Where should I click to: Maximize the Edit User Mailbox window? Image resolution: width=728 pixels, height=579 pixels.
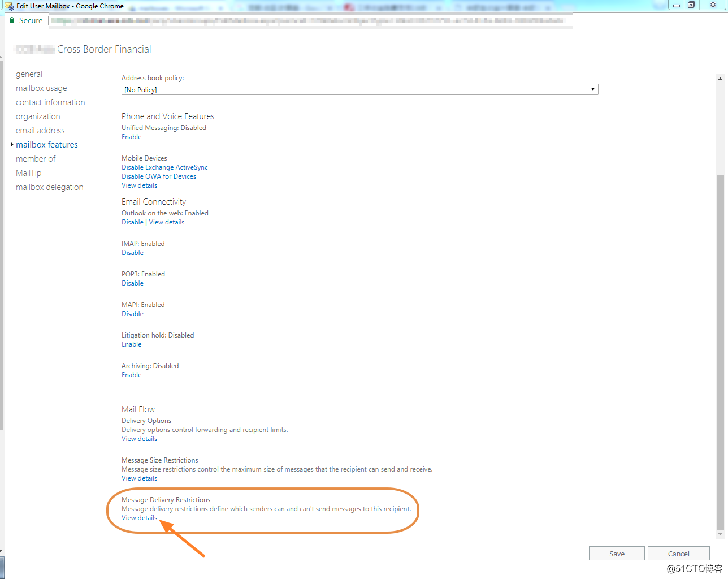click(691, 5)
